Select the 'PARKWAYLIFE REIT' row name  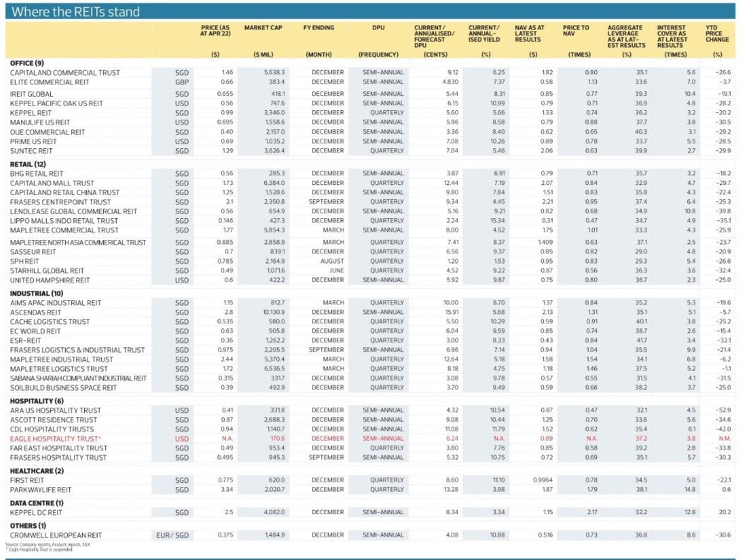pos(41,490)
